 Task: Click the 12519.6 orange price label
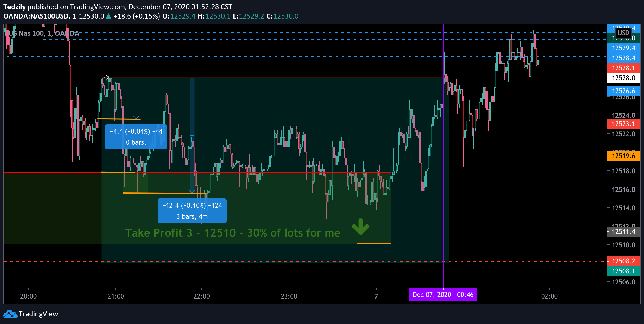pos(624,156)
